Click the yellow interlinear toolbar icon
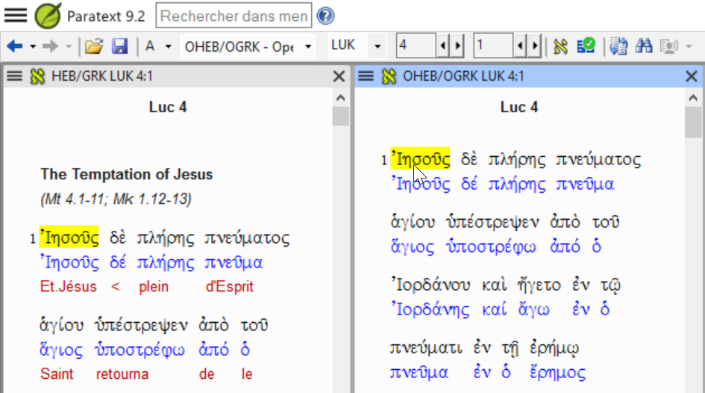The image size is (705, 393). (560, 46)
